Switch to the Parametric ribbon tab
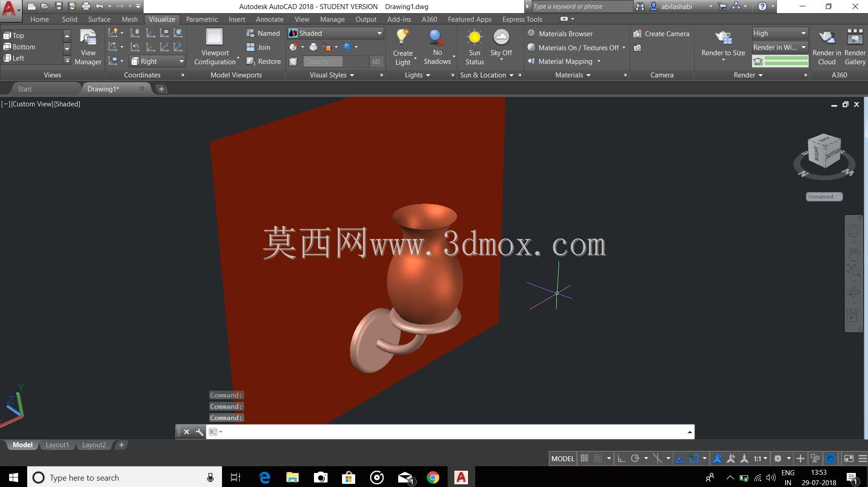This screenshot has width=868, height=487. pyautogui.click(x=202, y=19)
